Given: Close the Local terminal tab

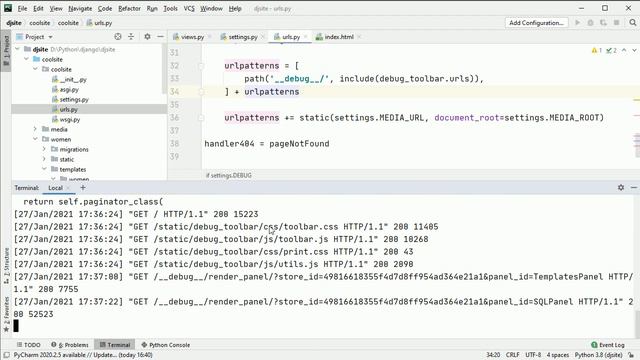Looking at the screenshot, I should click(x=68, y=188).
